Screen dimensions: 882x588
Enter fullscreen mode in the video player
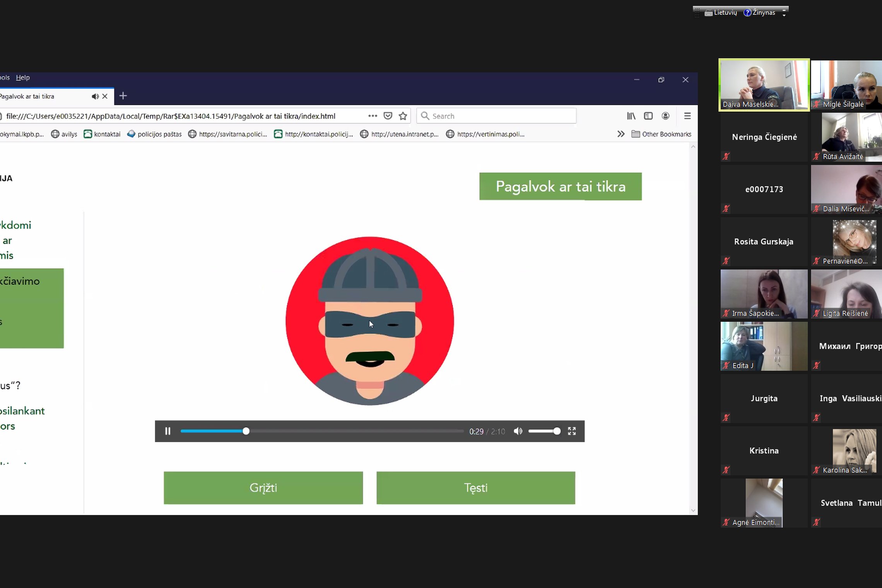[x=572, y=431]
